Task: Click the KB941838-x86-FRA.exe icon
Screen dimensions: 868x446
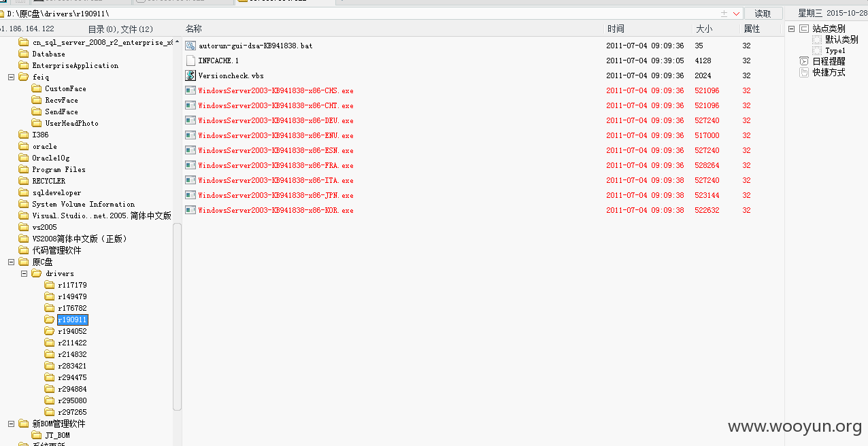Action: pyautogui.click(x=190, y=165)
